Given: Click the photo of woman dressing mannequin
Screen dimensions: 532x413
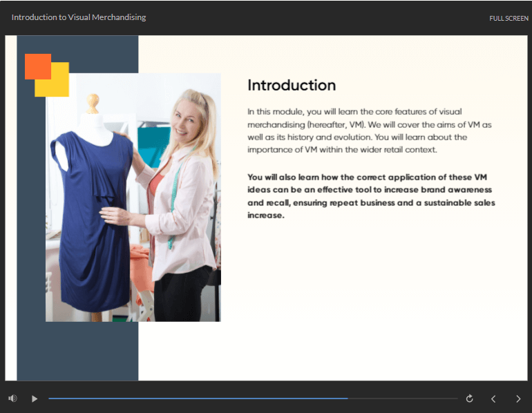Looking at the screenshot, I should pyautogui.click(x=133, y=197).
